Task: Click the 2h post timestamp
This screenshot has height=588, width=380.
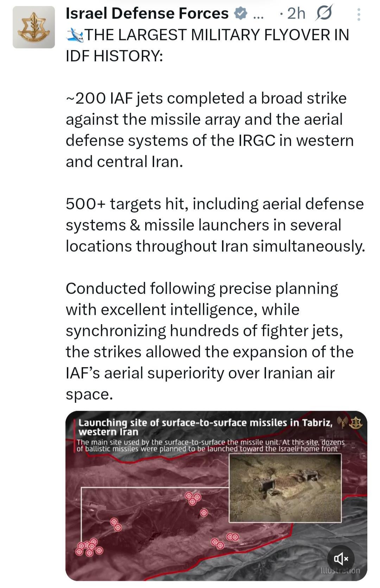Action: pyautogui.click(x=296, y=14)
